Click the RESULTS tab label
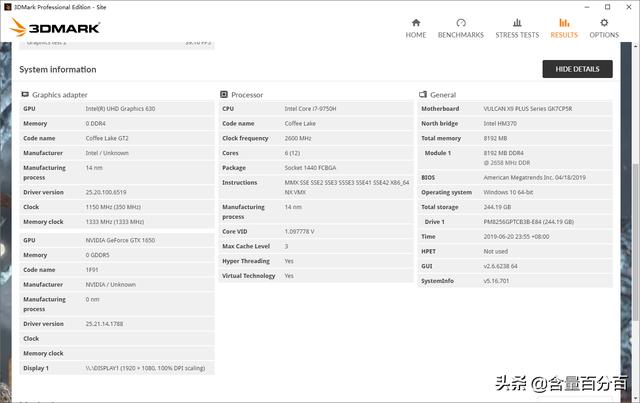 [x=564, y=35]
